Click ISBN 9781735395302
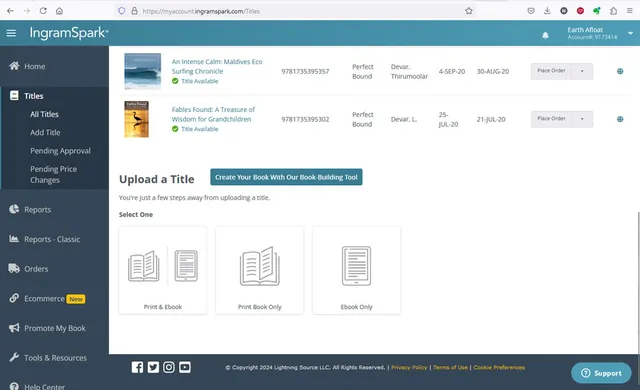The image size is (640, 390). [x=305, y=119]
